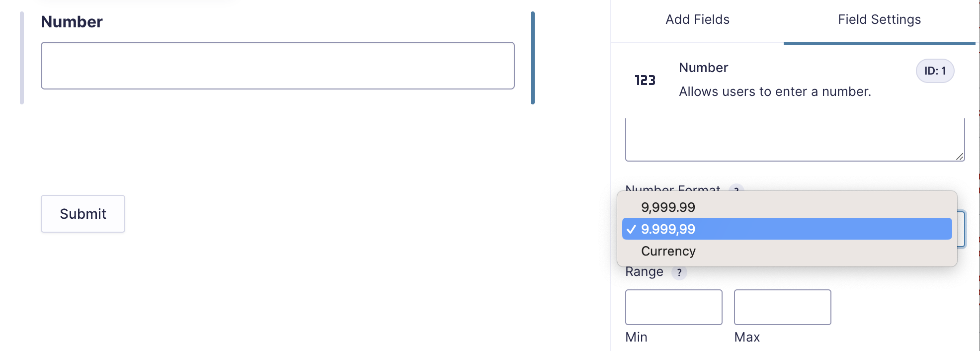The width and height of the screenshot is (980, 351).
Task: Click the Max range input
Action: coord(782,307)
